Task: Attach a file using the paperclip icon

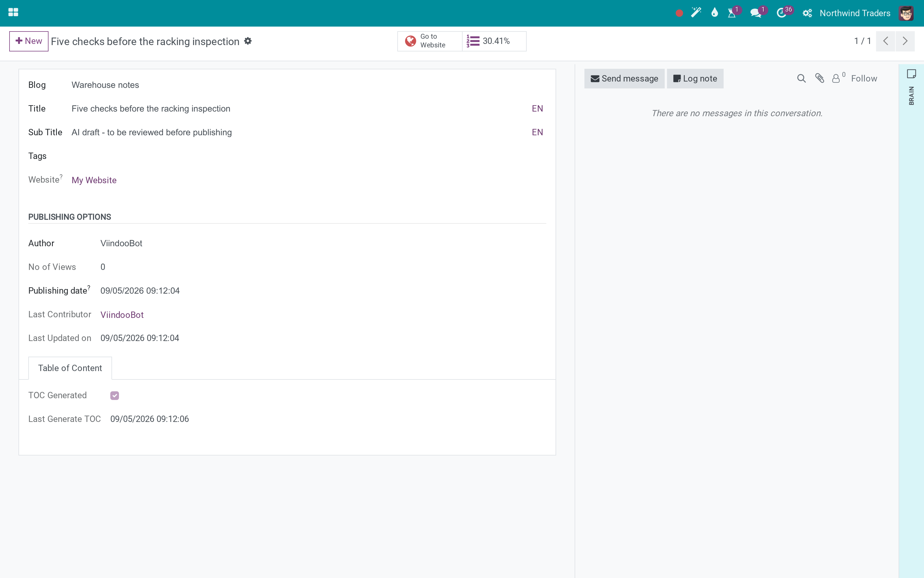Action: 819,78
